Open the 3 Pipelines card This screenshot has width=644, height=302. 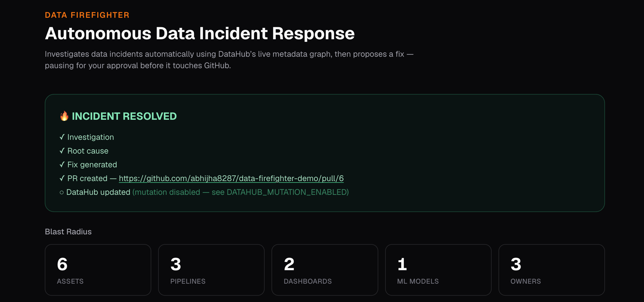[211, 270]
